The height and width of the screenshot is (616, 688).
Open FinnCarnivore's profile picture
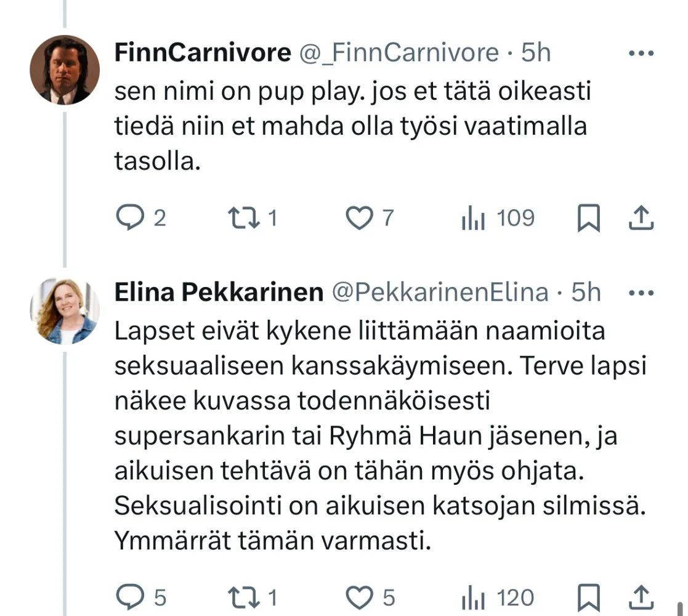[x=65, y=70]
